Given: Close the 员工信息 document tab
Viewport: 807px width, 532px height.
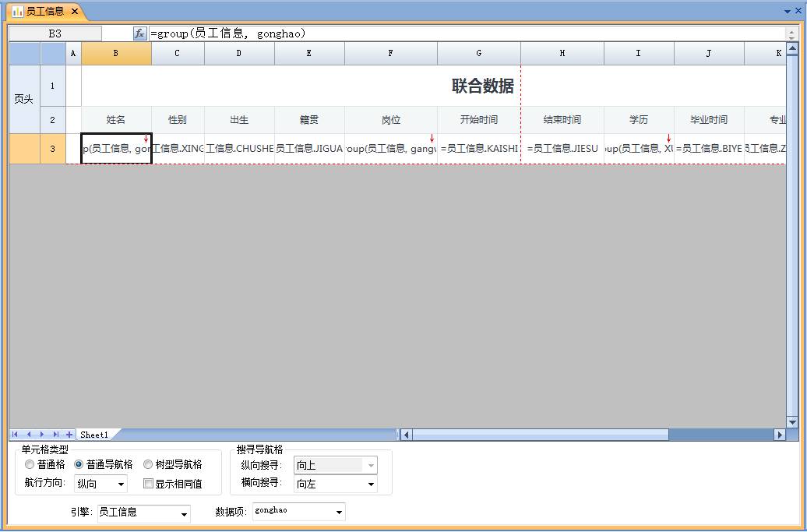Looking at the screenshot, I should click(75, 12).
